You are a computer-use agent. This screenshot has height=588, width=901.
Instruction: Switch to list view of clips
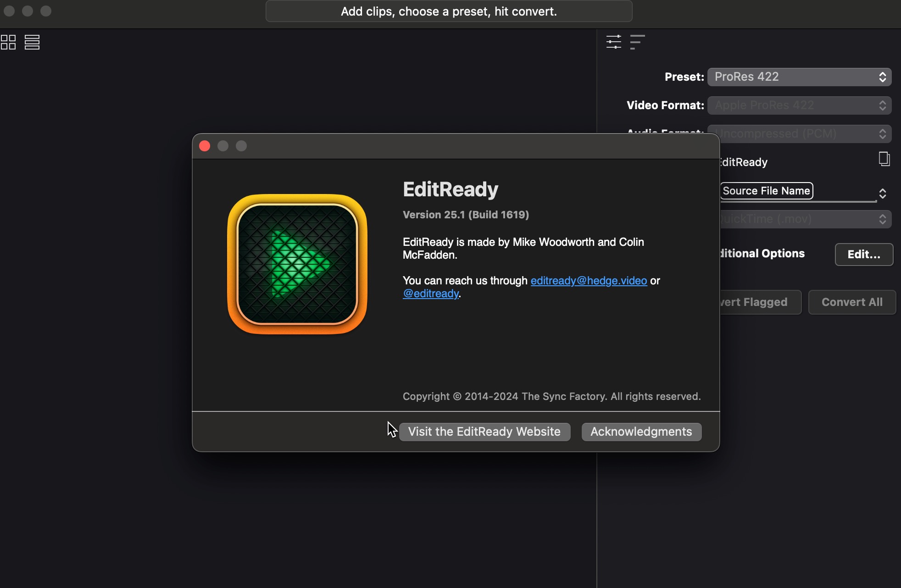[32, 42]
